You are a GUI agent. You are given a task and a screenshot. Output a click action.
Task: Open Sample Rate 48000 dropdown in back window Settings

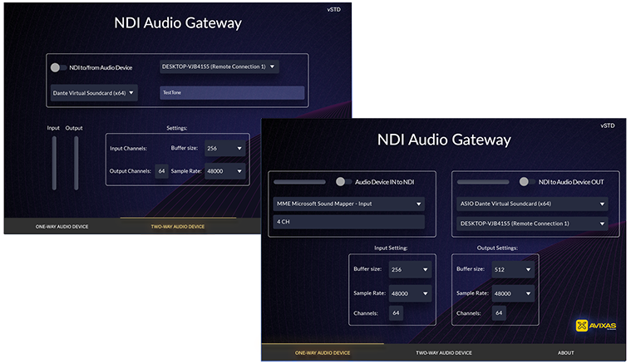(225, 171)
